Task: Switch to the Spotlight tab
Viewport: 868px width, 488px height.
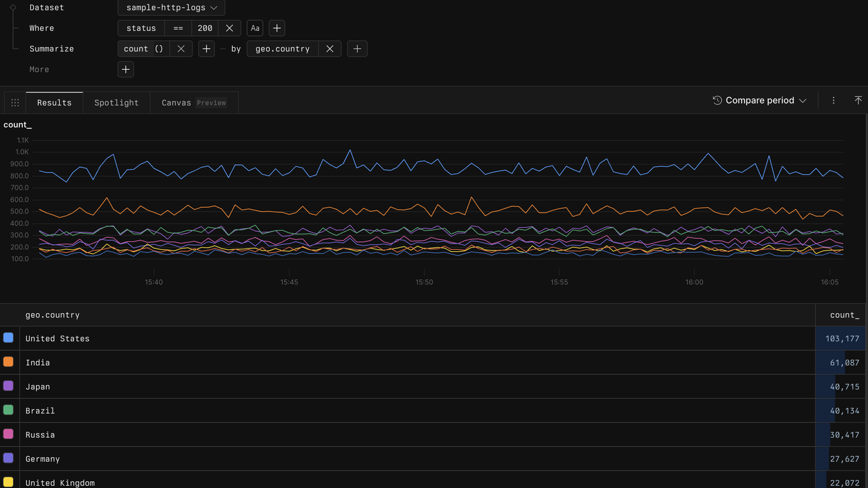Action: pyautogui.click(x=117, y=103)
